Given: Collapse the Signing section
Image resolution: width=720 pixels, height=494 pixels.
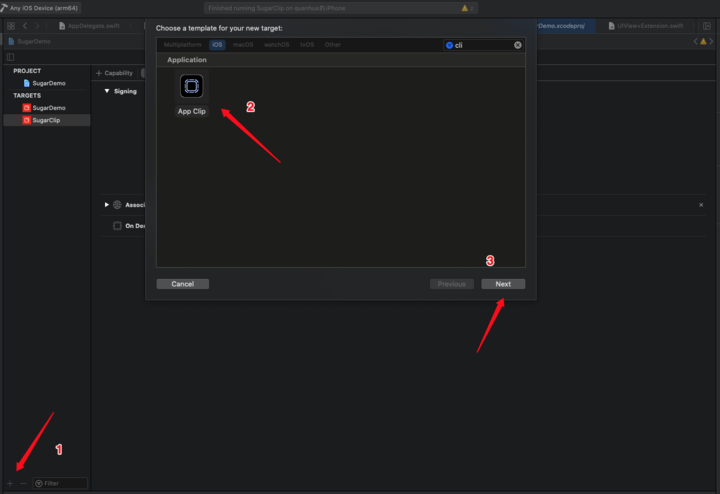Looking at the screenshot, I should [107, 91].
